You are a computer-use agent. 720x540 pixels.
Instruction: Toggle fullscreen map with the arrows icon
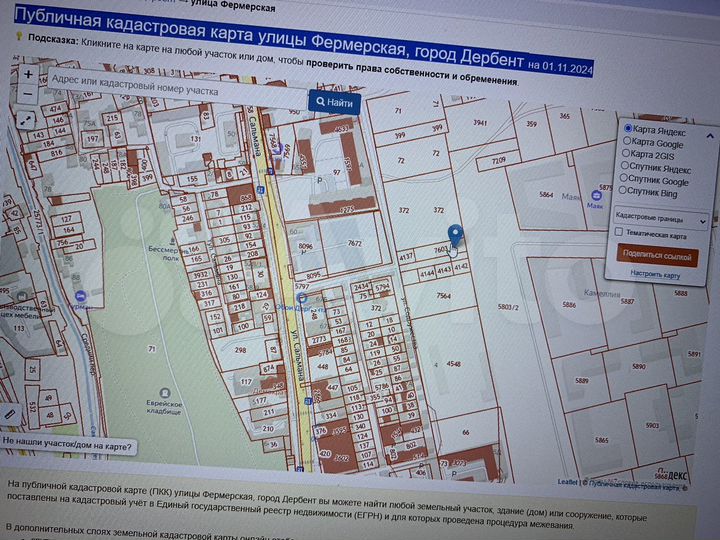pyautogui.click(x=25, y=119)
